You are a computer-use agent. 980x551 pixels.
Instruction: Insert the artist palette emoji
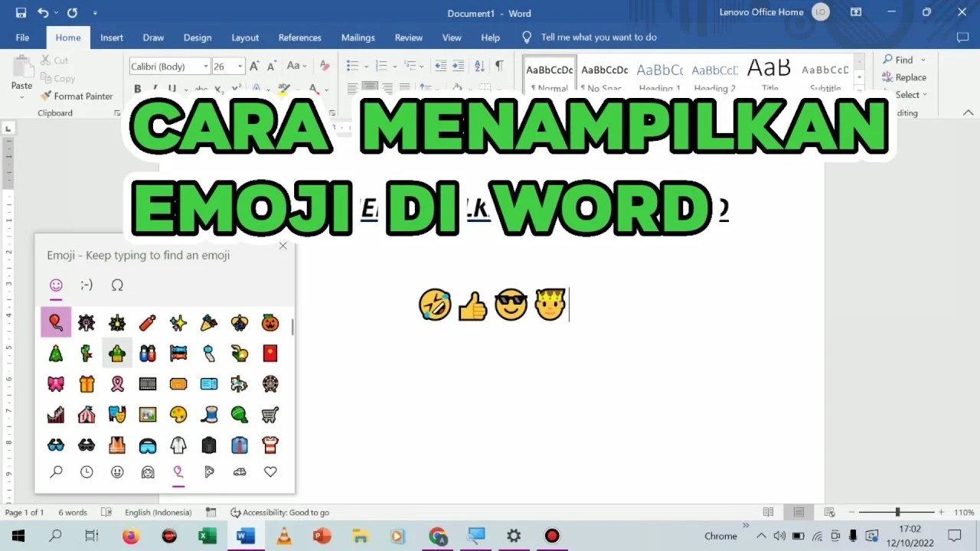(x=178, y=415)
